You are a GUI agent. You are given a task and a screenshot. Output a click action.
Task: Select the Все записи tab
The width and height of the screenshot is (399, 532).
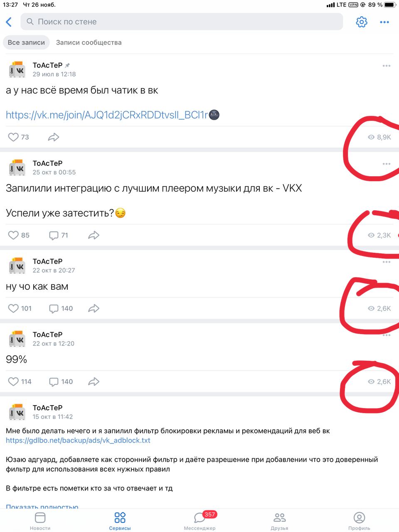click(x=26, y=42)
